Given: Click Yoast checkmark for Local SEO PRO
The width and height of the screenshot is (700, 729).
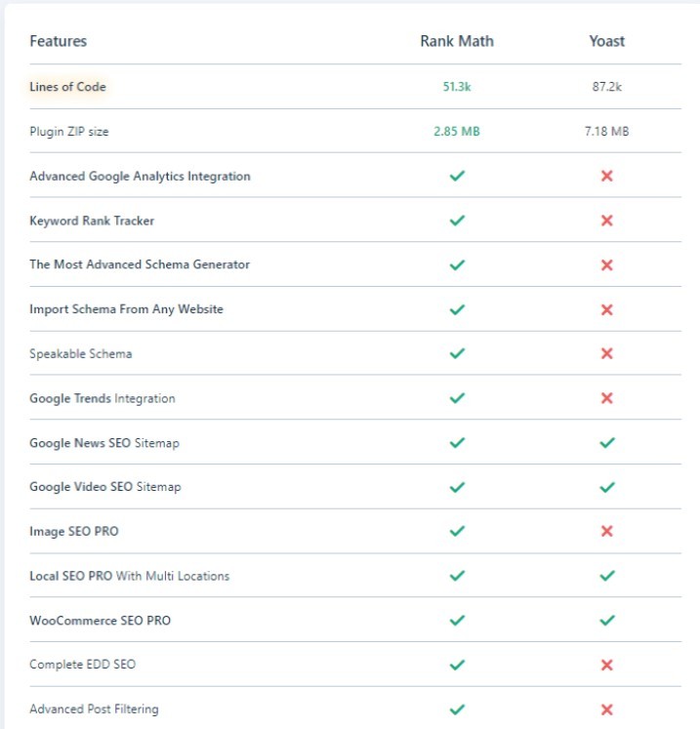Looking at the screenshot, I should point(607,576).
